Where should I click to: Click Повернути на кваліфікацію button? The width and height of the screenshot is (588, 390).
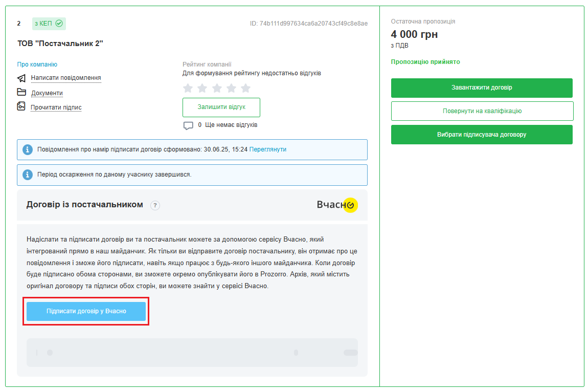click(x=482, y=111)
